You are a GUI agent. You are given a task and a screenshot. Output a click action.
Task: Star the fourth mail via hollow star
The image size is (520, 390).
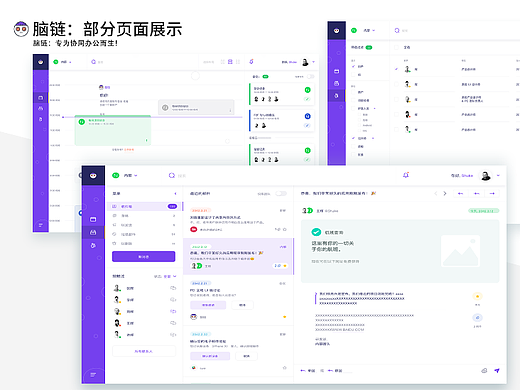pyautogui.click(x=285, y=368)
